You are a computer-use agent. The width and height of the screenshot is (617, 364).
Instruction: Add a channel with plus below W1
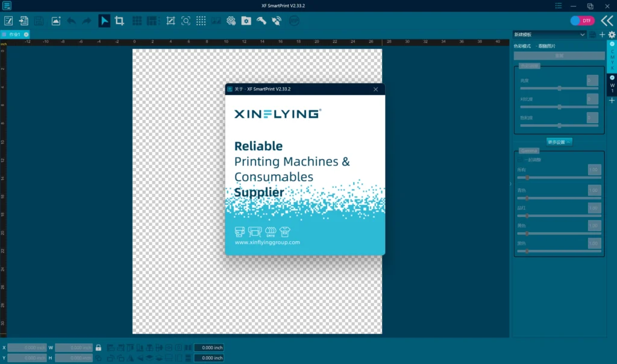(612, 101)
